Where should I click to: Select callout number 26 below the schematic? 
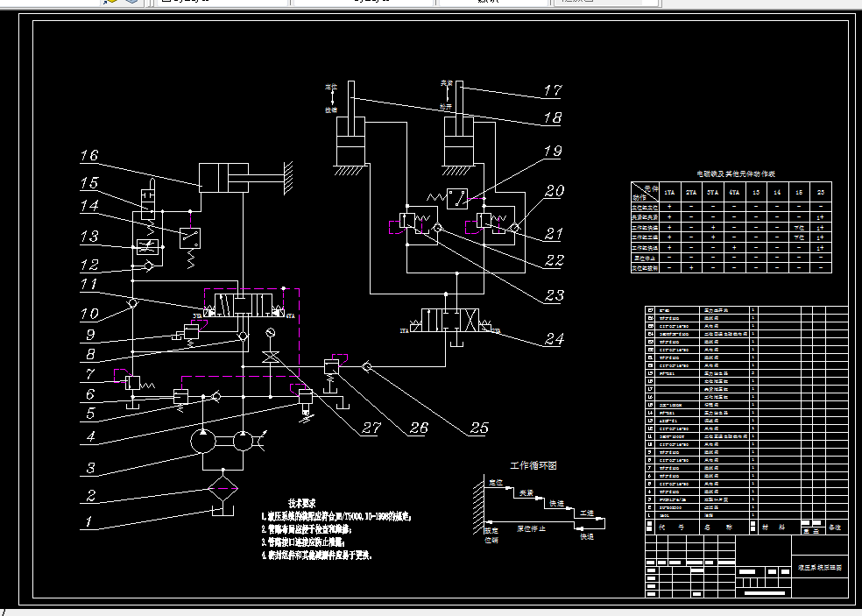coord(419,428)
